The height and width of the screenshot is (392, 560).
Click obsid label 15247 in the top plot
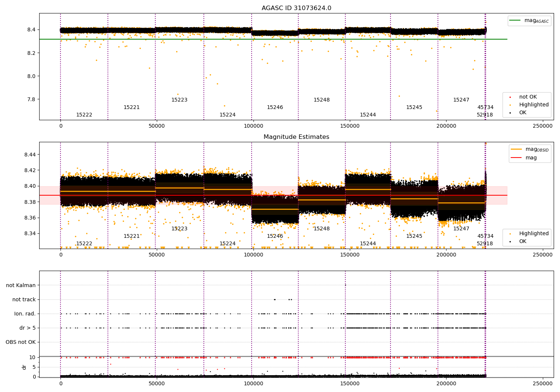[x=461, y=100]
